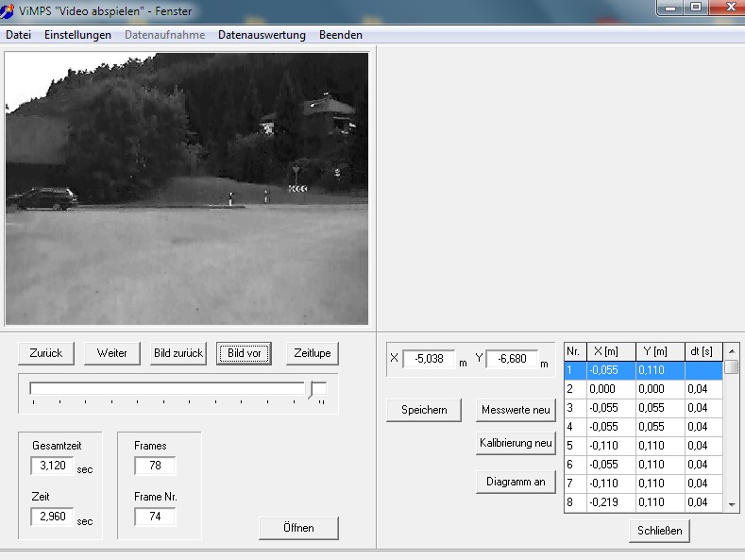
Task: Click row 8 X value -0,219
Action: (x=612, y=502)
